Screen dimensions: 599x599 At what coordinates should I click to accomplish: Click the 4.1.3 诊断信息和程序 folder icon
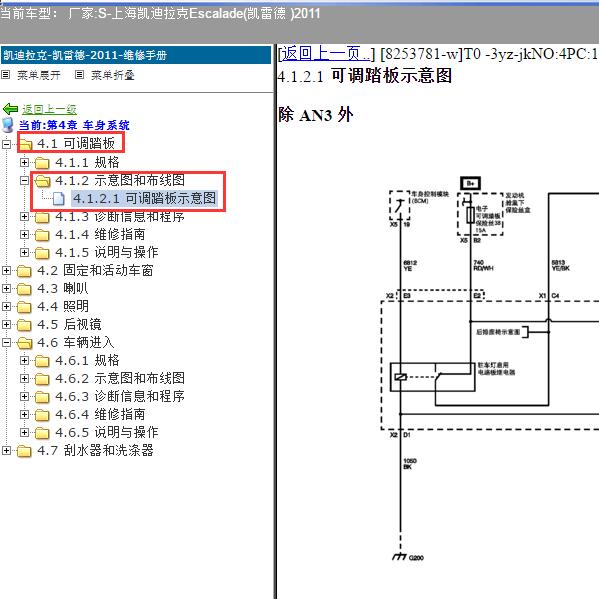pyautogui.click(x=42, y=217)
